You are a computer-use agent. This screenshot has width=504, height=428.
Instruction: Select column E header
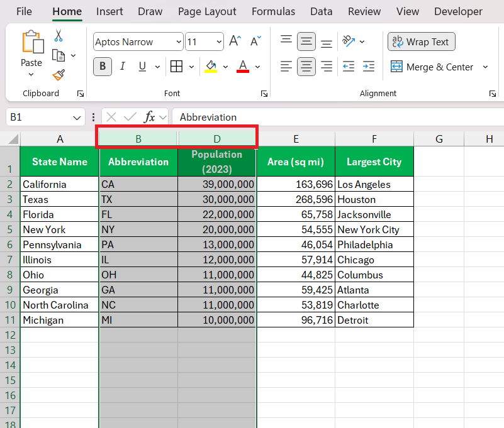pos(296,139)
